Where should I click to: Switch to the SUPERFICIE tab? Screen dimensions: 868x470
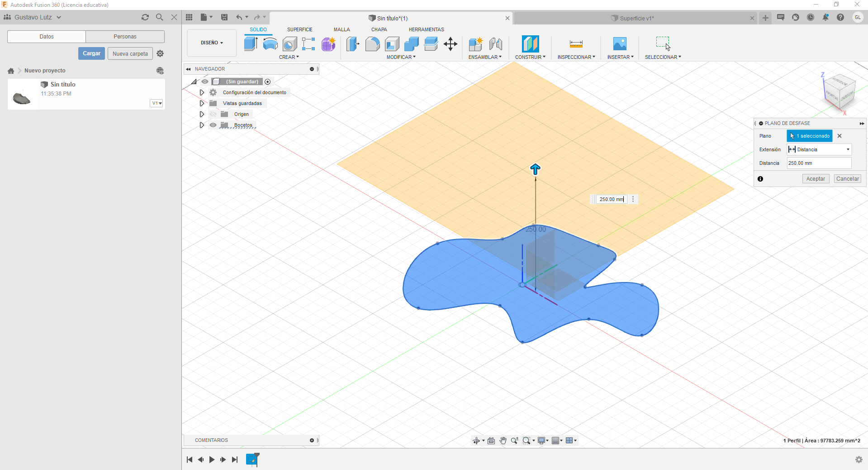[300, 29]
